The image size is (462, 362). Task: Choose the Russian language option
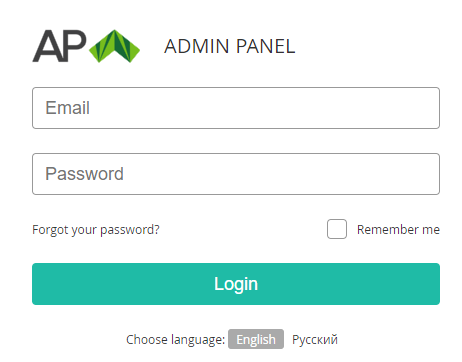click(x=315, y=340)
